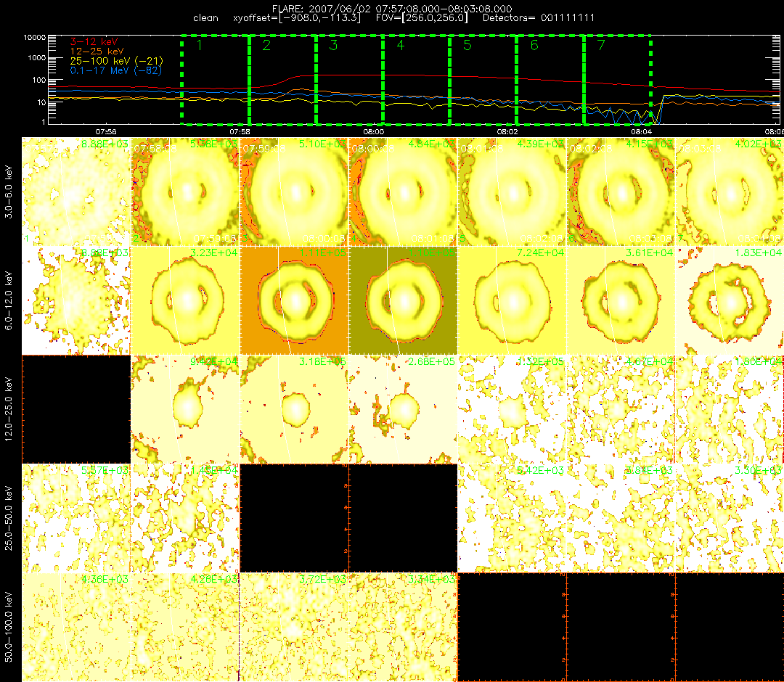784x682 pixels.
Task: Click the 6.0-12.0 keV row label
Action: pos(9,300)
